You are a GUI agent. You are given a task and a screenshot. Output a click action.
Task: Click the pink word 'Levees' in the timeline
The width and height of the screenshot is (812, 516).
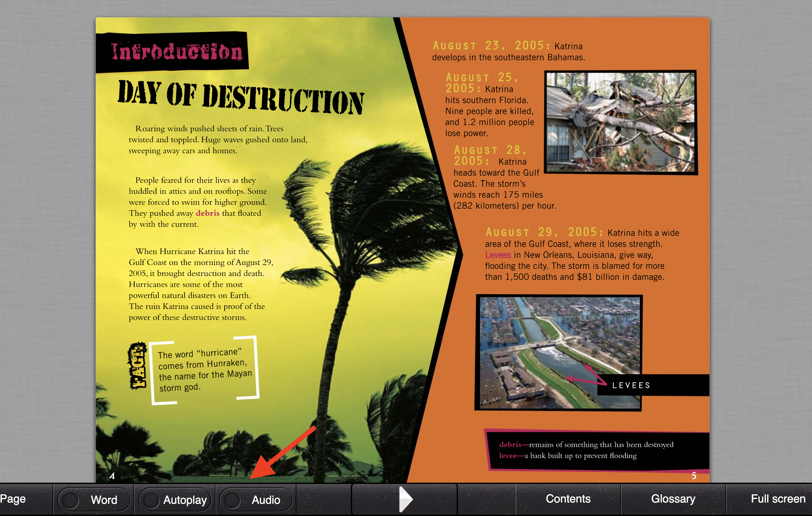point(498,255)
